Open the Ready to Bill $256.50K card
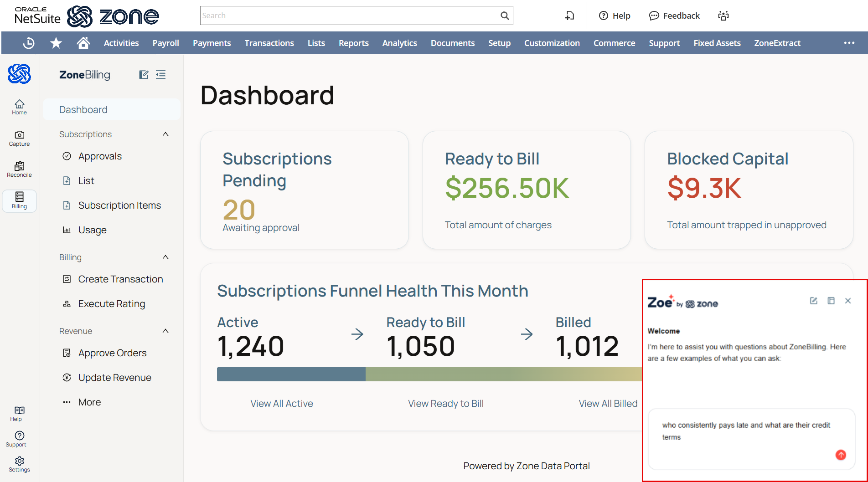The height and width of the screenshot is (482, 868). point(527,190)
